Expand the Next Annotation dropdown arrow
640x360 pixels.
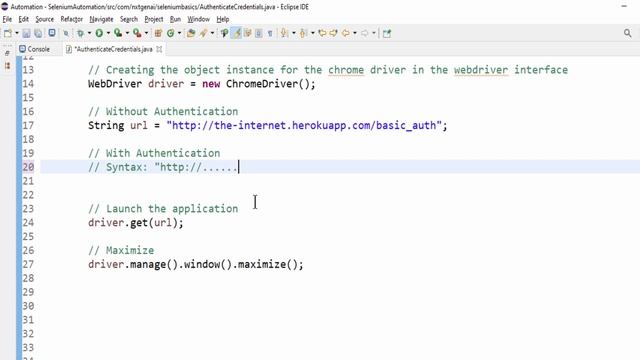coord(293,33)
